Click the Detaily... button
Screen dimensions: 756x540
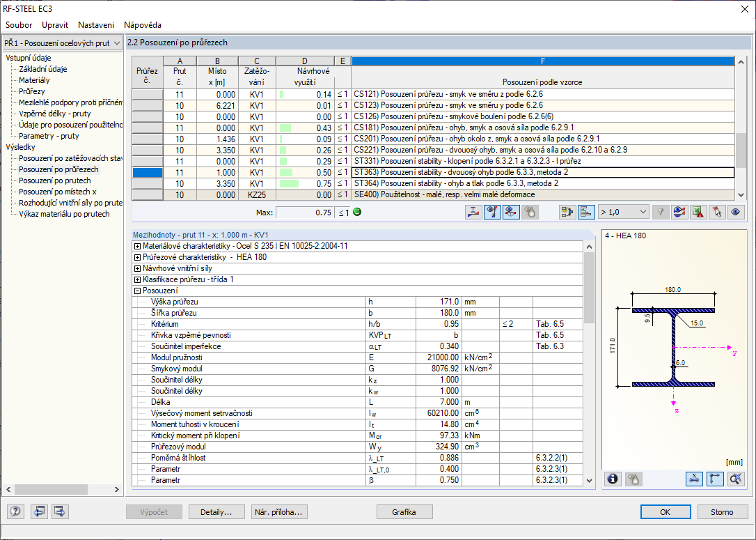(x=216, y=512)
